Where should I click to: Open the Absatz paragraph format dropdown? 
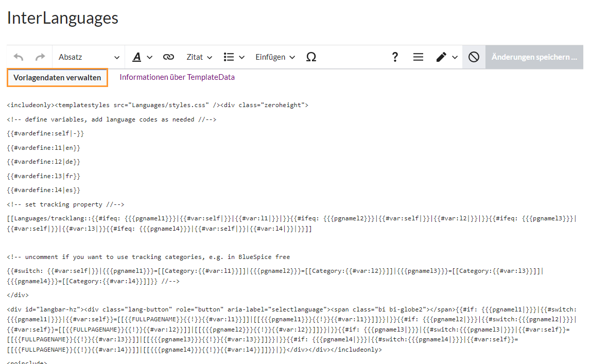coord(89,57)
